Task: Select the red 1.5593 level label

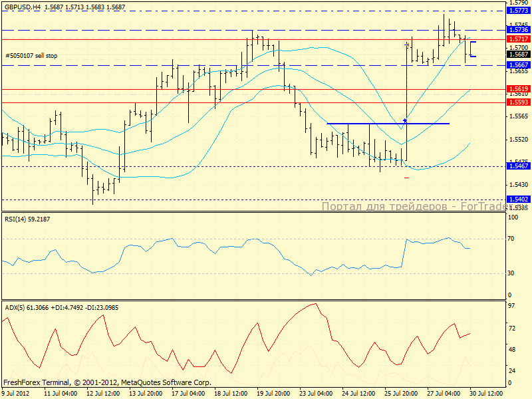Action: click(518, 102)
